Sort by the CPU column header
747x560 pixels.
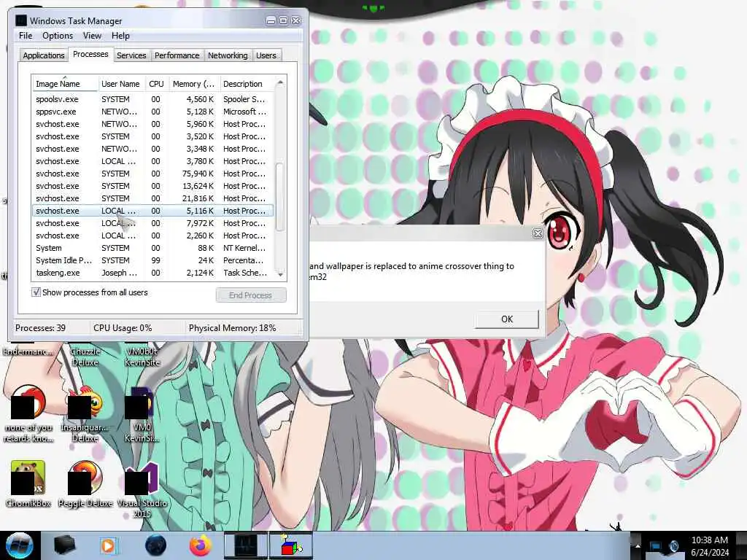point(156,84)
